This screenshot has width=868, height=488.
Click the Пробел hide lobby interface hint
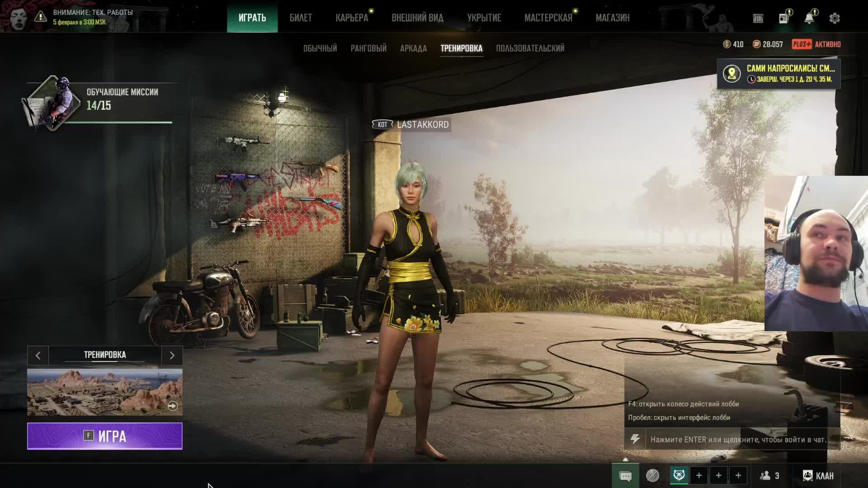coord(679,418)
